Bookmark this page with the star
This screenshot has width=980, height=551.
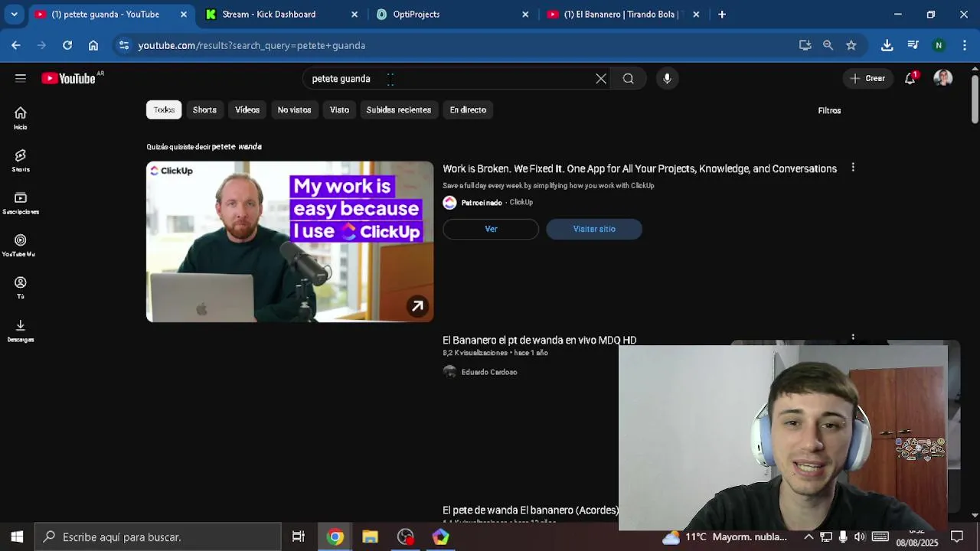[851, 45]
